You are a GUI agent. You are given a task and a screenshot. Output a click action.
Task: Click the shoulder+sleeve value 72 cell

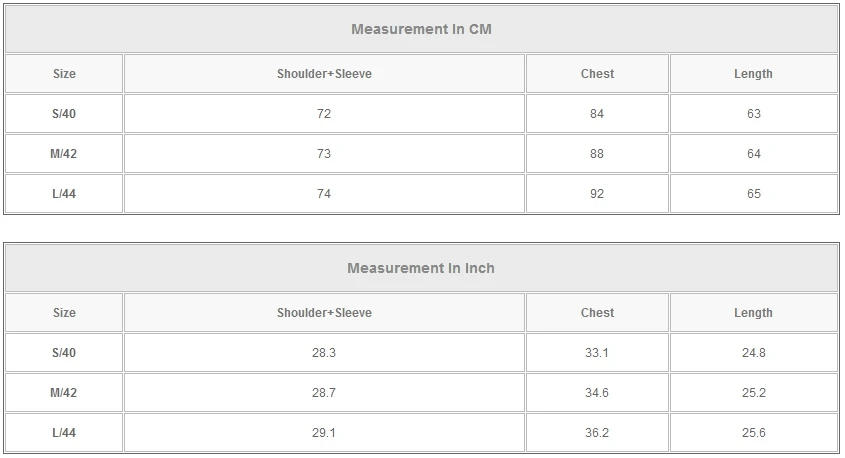[324, 114]
